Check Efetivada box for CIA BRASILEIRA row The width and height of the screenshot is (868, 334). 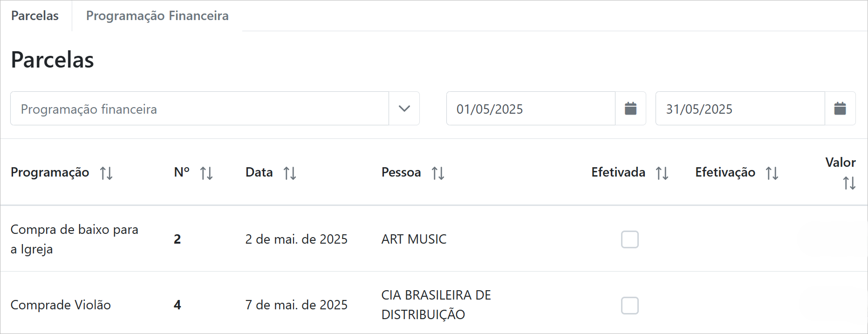point(629,306)
